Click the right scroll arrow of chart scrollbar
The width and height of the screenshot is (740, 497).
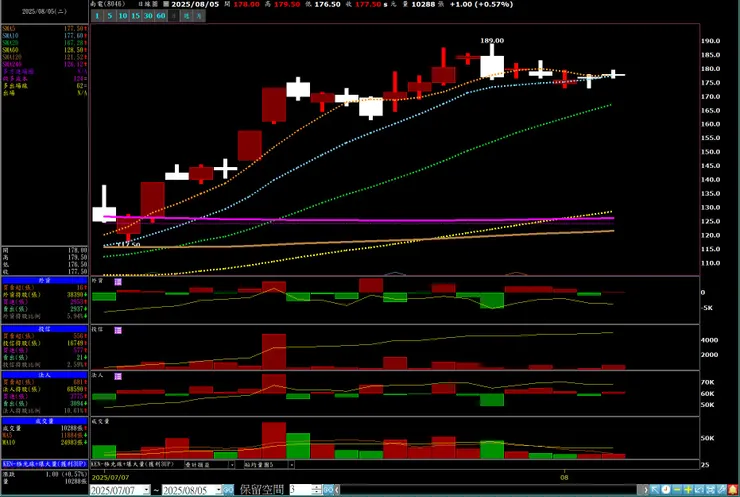(645, 490)
